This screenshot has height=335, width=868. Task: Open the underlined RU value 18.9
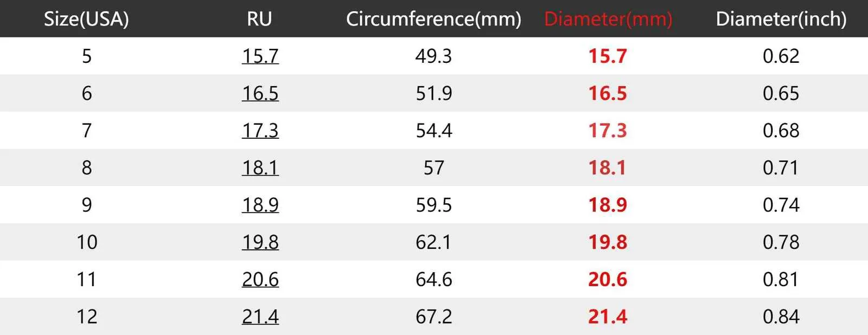[x=260, y=205]
